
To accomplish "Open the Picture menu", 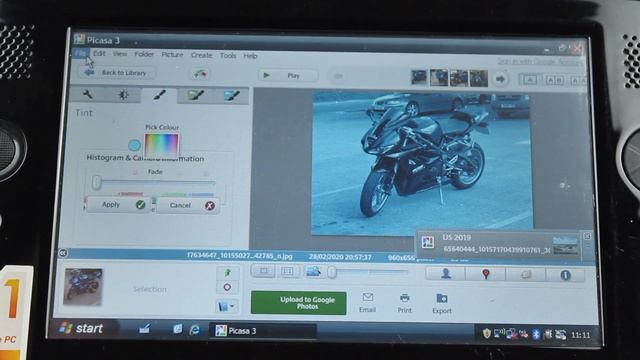I will [x=172, y=54].
